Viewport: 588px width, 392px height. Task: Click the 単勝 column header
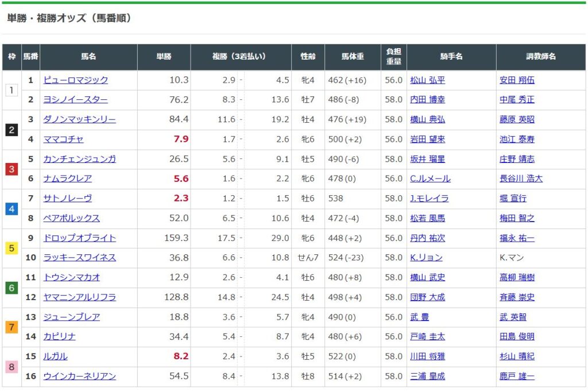pos(164,57)
